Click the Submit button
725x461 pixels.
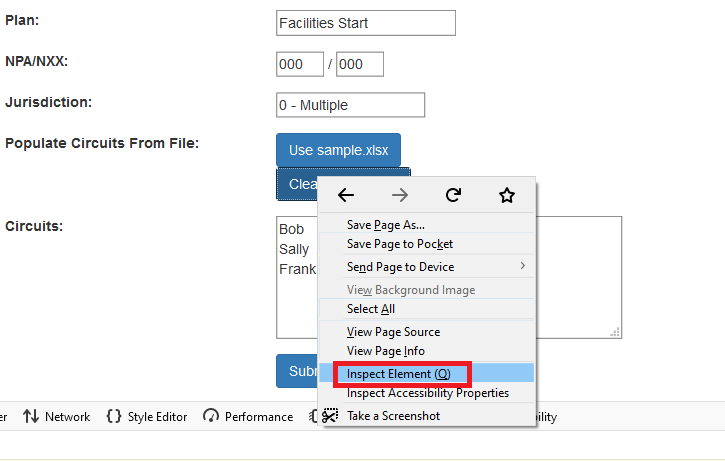tap(297, 371)
